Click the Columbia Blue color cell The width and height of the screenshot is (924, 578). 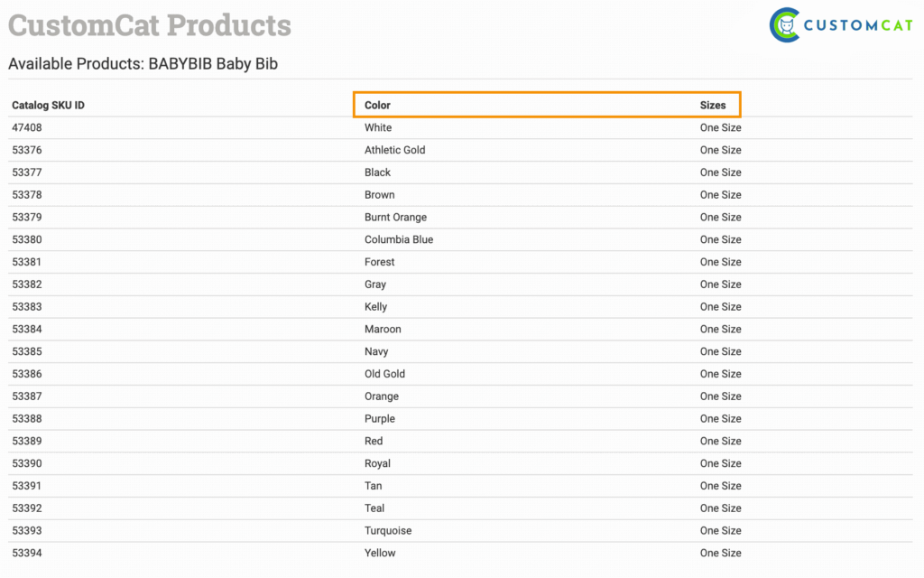point(399,239)
